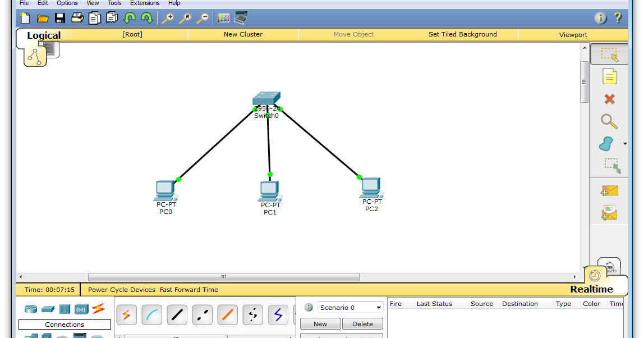
Task: Zoom in using the magnifier plus icon
Action: click(x=167, y=18)
